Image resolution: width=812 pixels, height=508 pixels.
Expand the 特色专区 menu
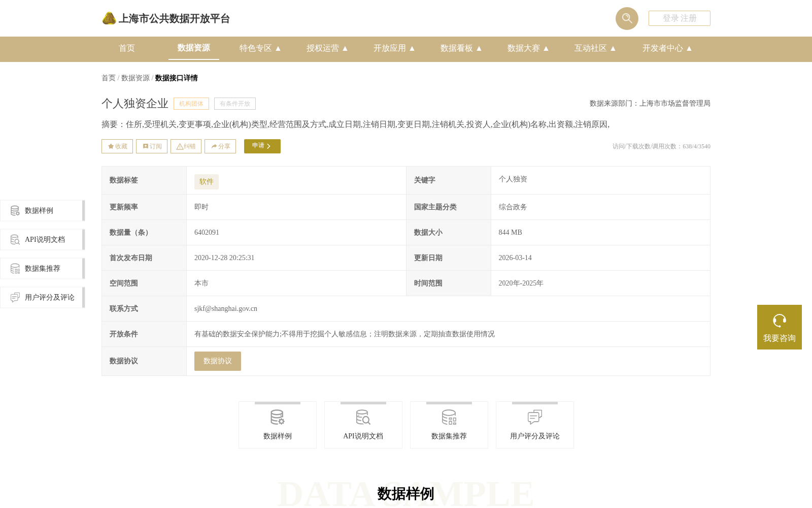pos(260,48)
